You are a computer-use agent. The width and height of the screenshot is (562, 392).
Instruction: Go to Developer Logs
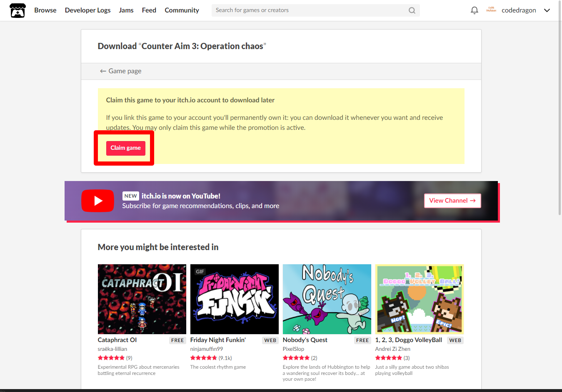click(87, 10)
